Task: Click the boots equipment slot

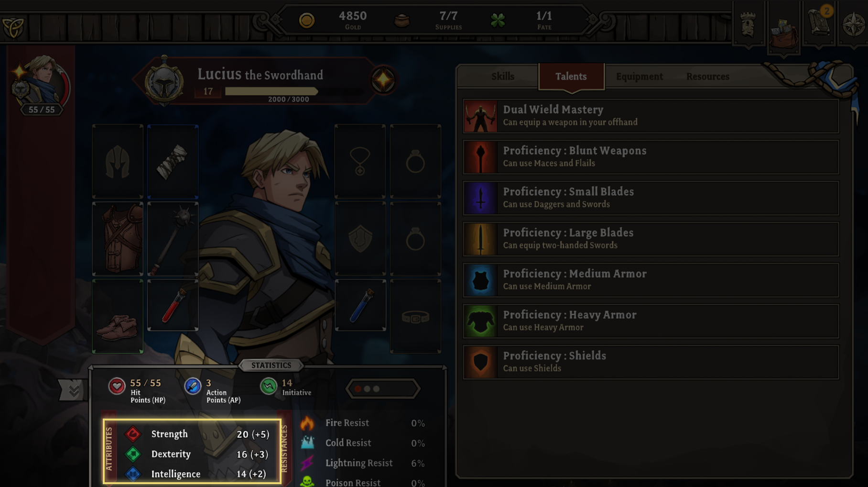Action: [118, 316]
